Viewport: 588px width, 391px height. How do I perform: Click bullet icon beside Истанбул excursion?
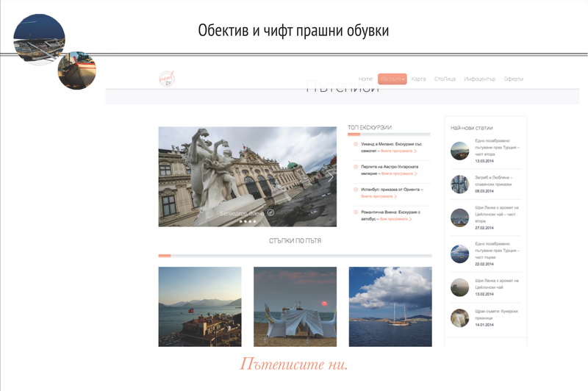pos(356,190)
